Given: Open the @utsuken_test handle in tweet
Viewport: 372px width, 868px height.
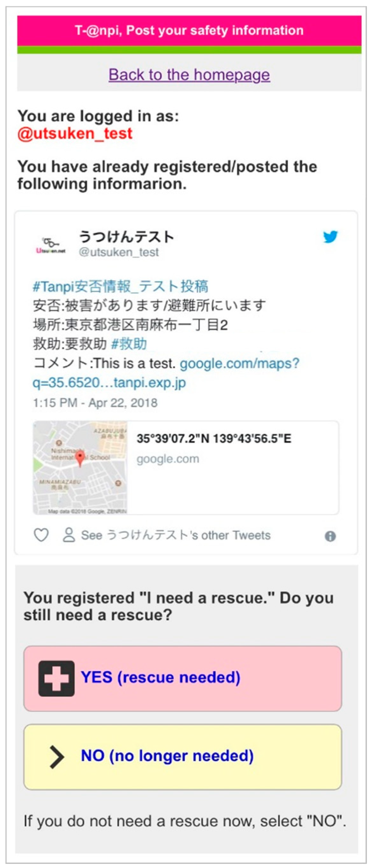Looking at the screenshot, I should (118, 252).
